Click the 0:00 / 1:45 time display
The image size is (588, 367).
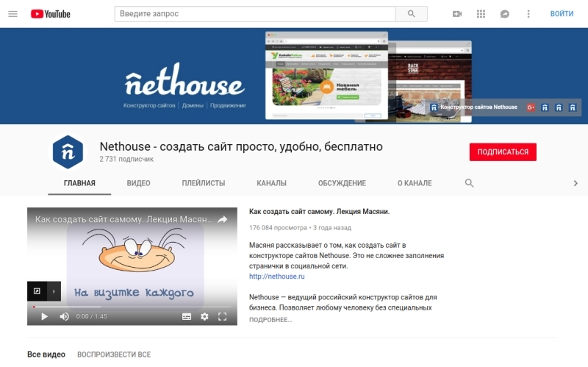91,316
